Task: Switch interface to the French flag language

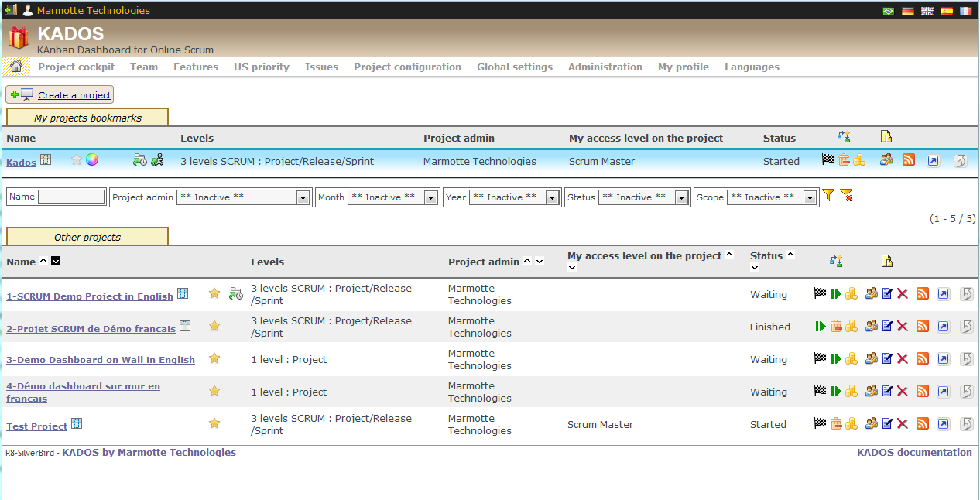Action: point(965,11)
